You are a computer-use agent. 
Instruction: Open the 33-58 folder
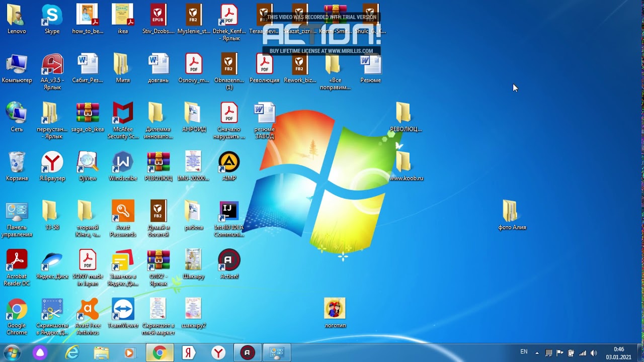[52, 215]
